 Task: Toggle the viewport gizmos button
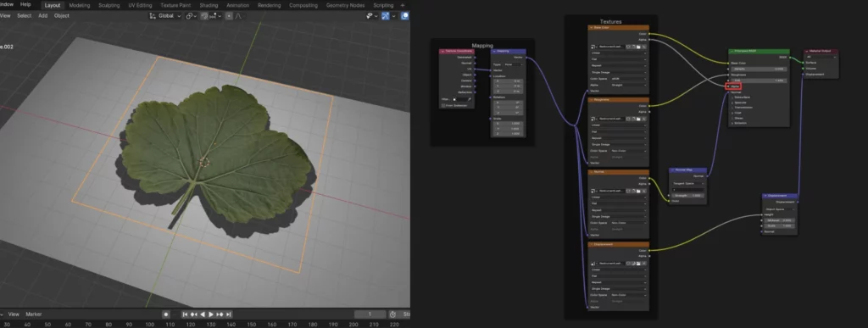click(x=386, y=16)
